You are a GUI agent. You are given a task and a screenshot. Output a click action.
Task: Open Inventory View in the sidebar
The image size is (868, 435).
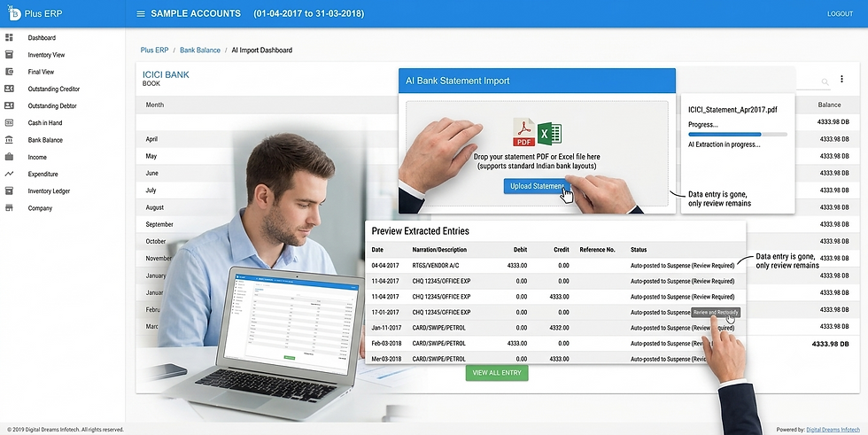tap(46, 55)
